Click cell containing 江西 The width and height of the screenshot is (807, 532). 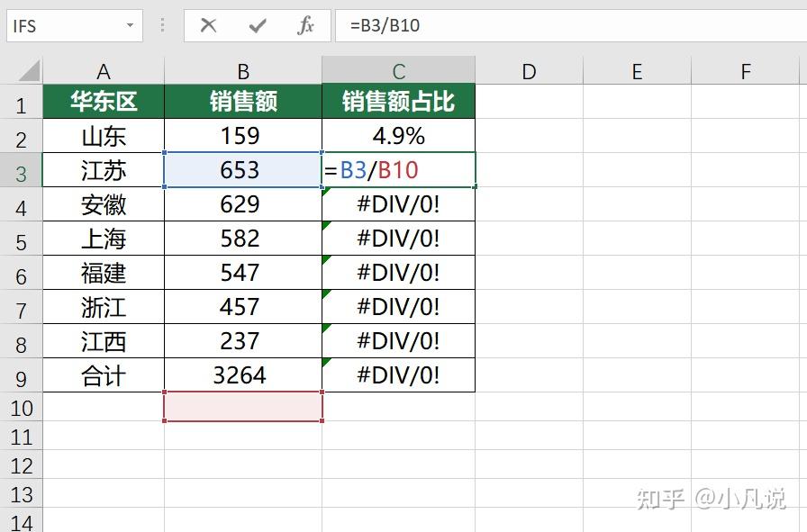click(104, 340)
